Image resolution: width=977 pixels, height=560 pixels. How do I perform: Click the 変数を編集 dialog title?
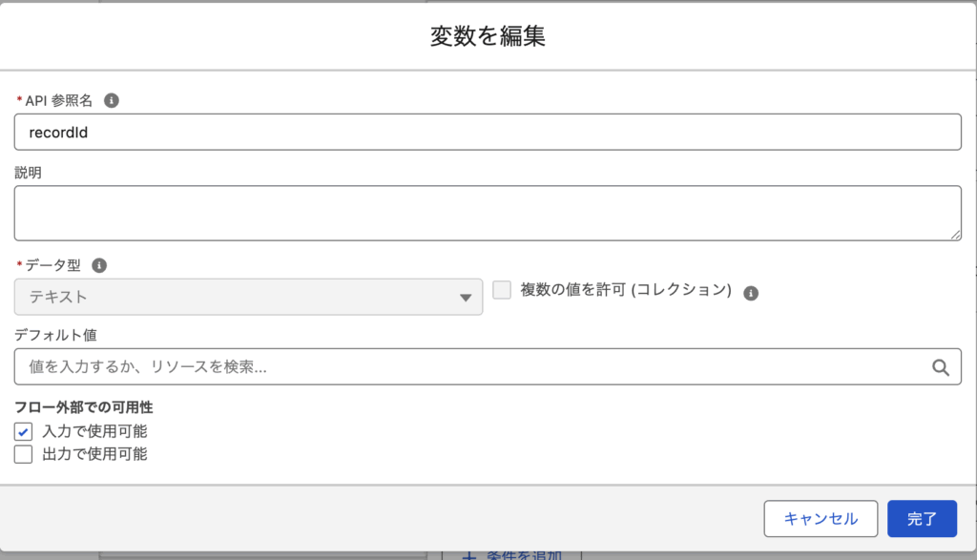tap(488, 36)
